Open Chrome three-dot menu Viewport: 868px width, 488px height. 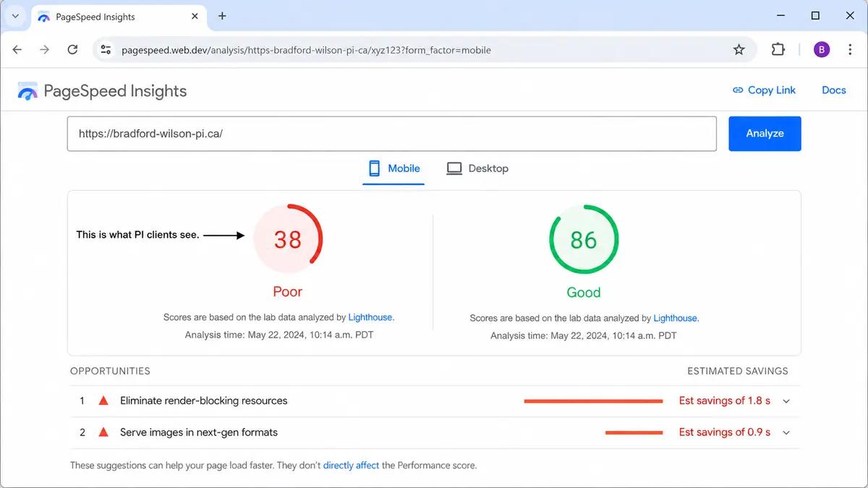[849, 50]
